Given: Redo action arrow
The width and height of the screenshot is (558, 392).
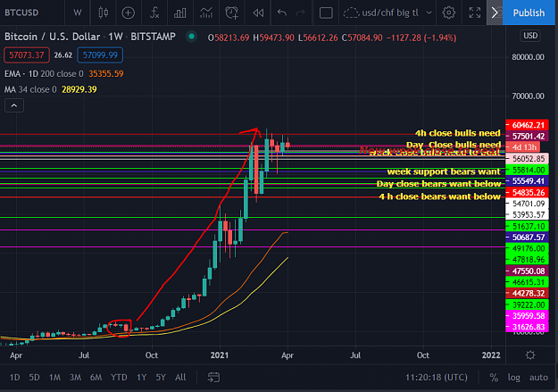Looking at the screenshot, I should 301,13.
